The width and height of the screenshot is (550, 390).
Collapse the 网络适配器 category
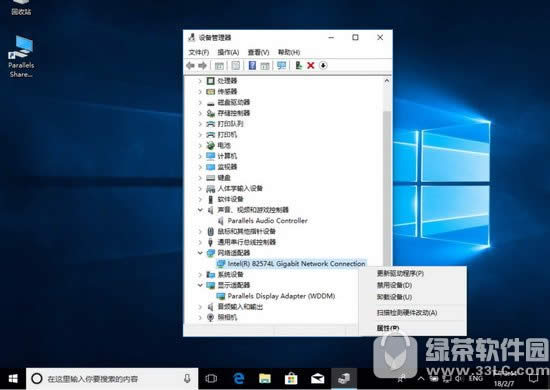pyautogui.click(x=200, y=253)
